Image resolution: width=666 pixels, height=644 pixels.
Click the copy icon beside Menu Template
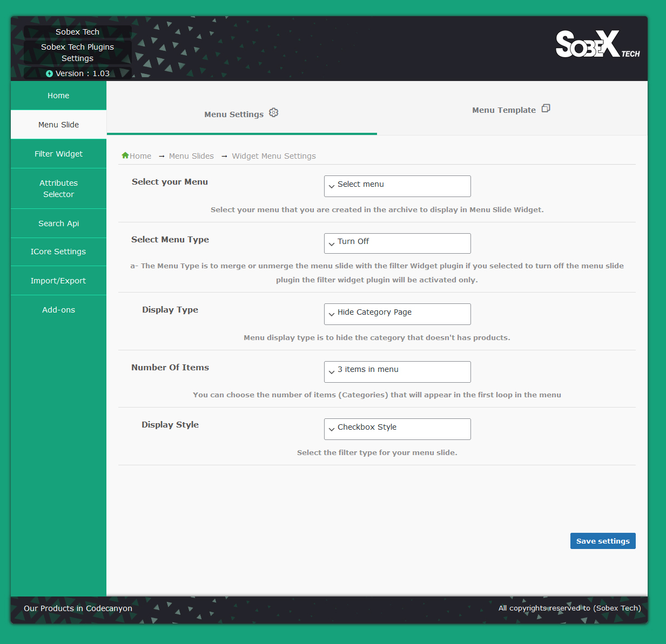click(x=546, y=109)
